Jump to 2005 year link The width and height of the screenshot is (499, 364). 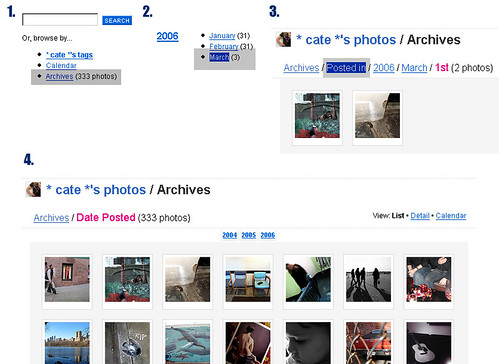tap(249, 235)
